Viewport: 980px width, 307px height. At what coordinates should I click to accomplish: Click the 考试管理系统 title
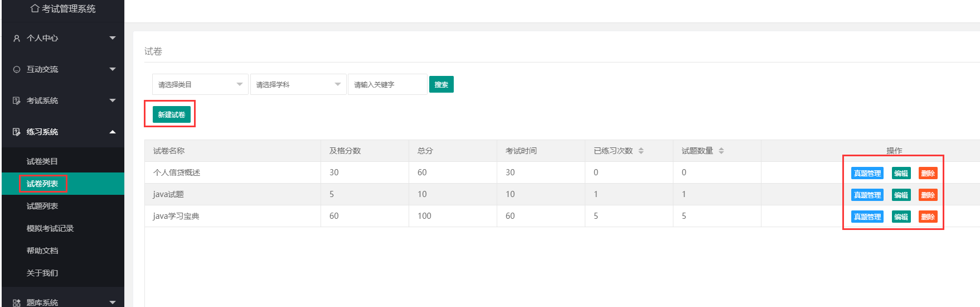pyautogui.click(x=69, y=8)
